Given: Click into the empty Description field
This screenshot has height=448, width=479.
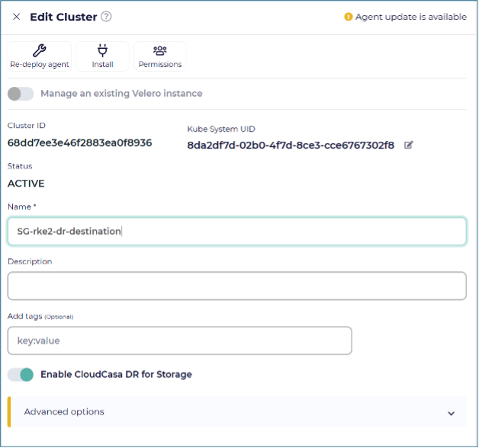Looking at the screenshot, I should 236,286.
